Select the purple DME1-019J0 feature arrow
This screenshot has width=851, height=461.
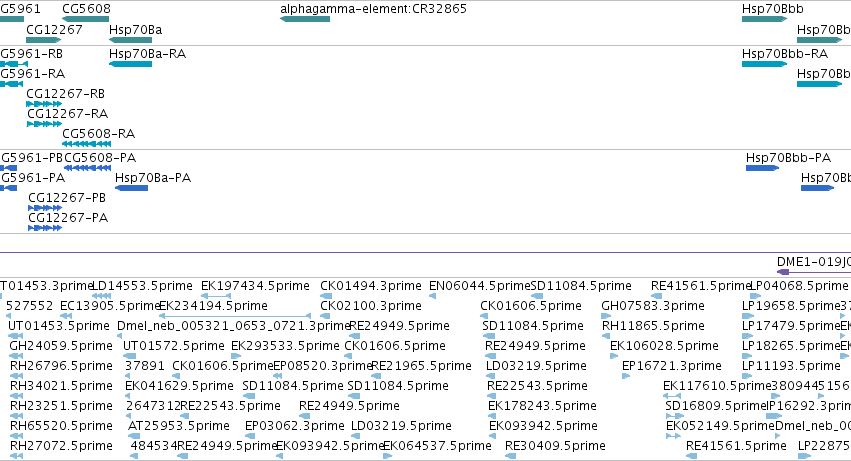click(814, 272)
